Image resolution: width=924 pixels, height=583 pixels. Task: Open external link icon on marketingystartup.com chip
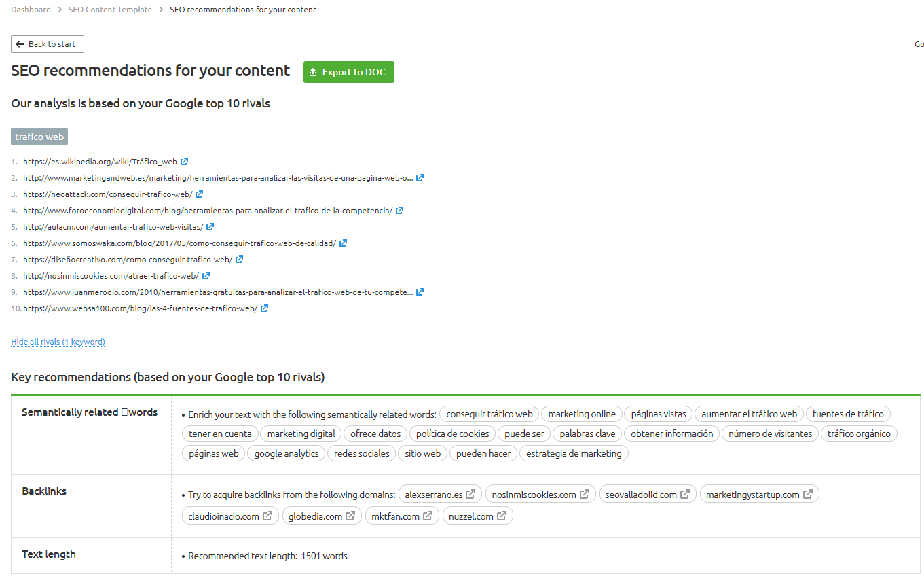(808, 495)
